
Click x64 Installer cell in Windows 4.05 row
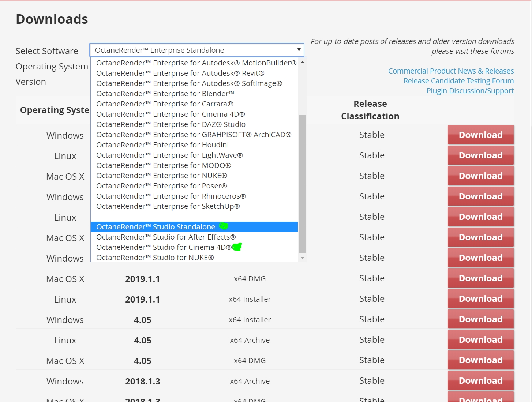(x=250, y=320)
